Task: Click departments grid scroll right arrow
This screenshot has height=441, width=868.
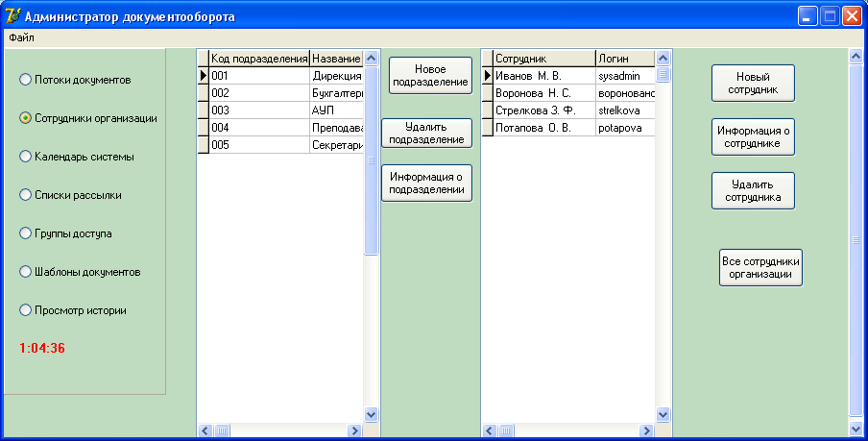Action: [354, 430]
